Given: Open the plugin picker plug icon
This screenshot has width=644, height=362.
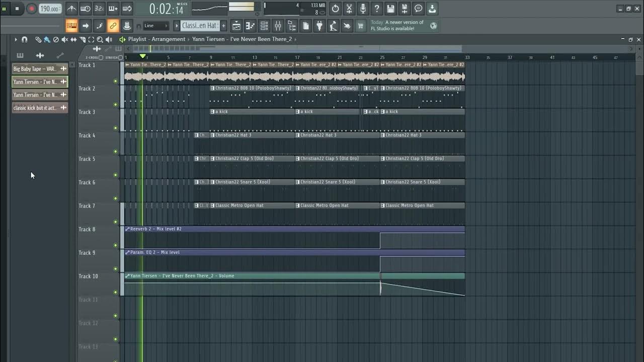Looking at the screenshot, I should (x=319, y=26).
